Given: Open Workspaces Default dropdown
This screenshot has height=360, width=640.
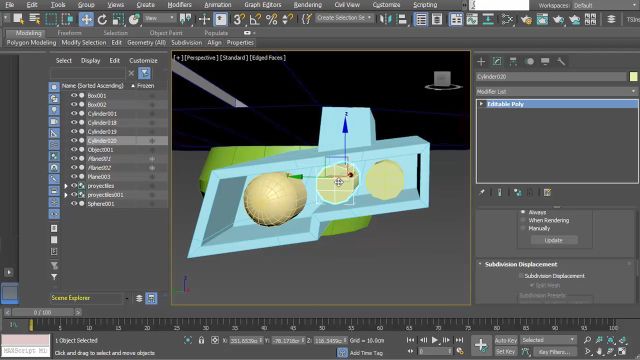Looking at the screenshot, I should (606, 5).
